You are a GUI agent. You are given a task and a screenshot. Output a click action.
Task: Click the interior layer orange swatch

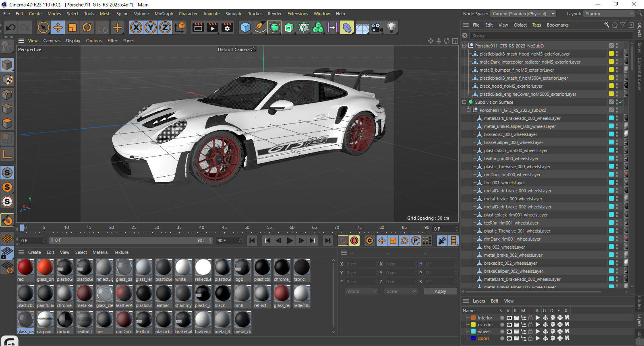pos(473,318)
